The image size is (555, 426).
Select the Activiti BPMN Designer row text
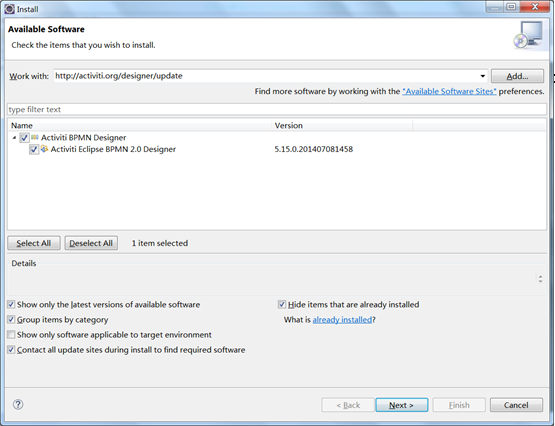tap(83, 138)
